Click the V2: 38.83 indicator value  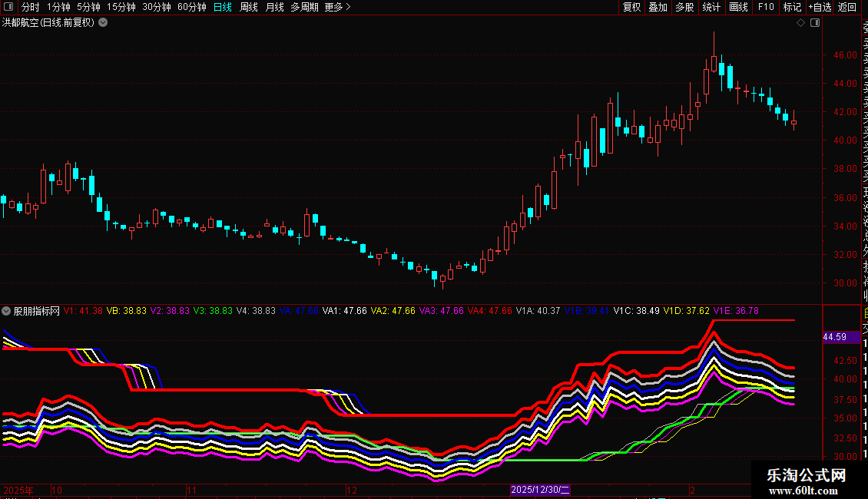coord(170,311)
